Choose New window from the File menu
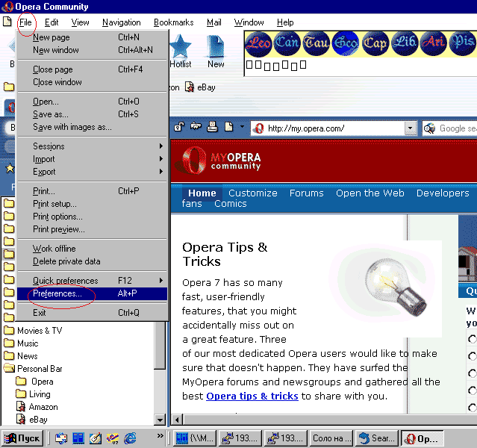Screen dimensions: 477x448 pyautogui.click(x=92, y=50)
